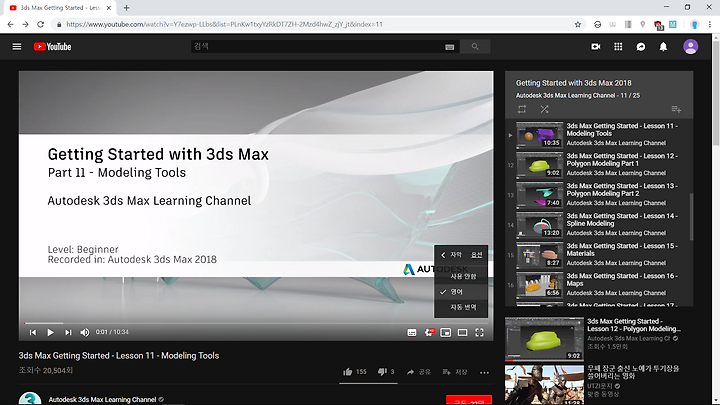This screenshot has height=405, width=720.
Task: Open the messages speech-bubble icon
Action: tap(641, 47)
